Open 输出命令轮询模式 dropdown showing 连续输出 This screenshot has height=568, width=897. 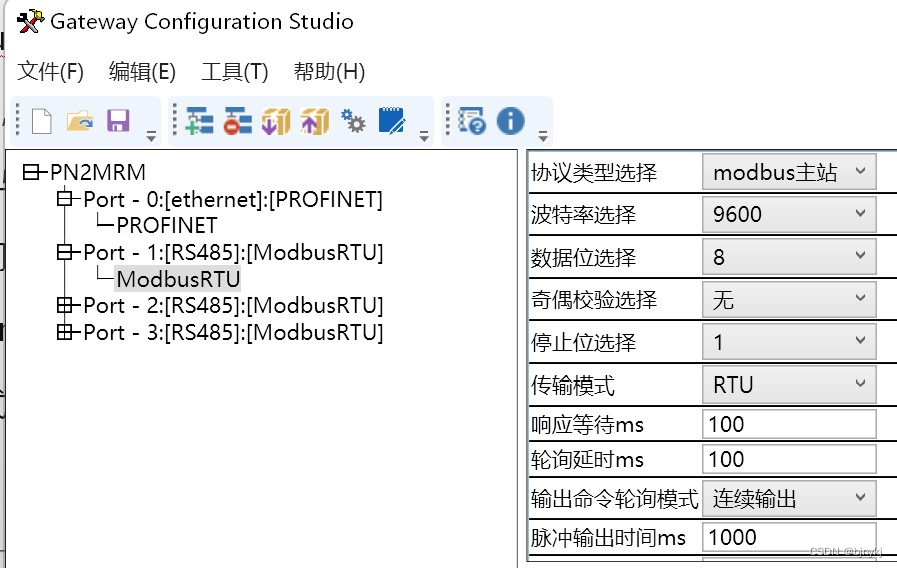point(789,498)
